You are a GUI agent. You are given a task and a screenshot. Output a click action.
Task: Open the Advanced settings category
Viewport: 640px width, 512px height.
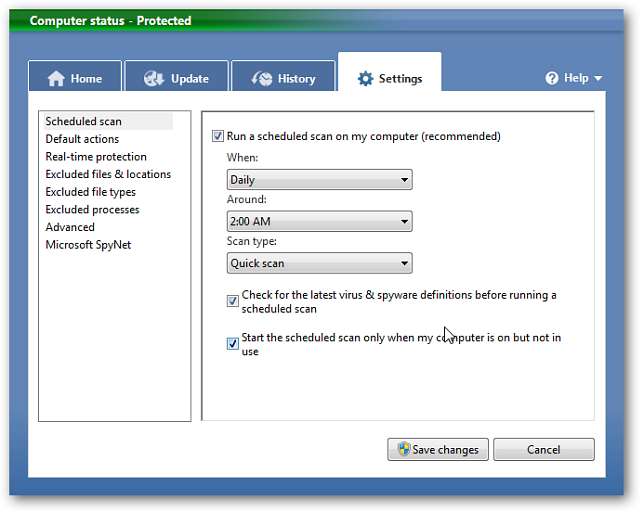(x=70, y=227)
